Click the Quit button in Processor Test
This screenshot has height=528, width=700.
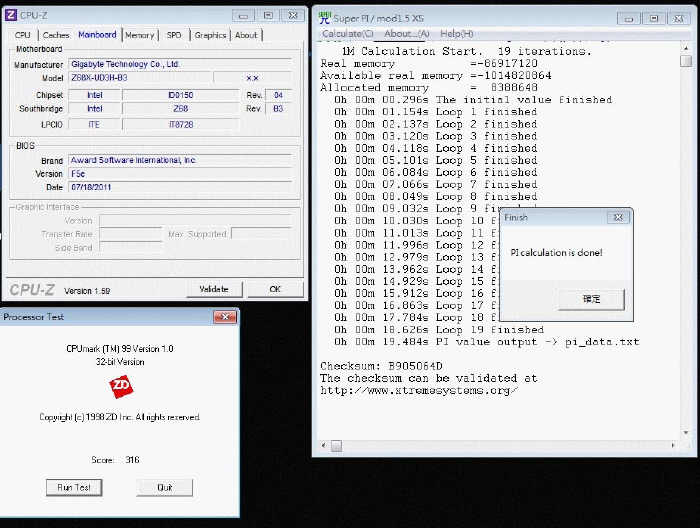165,487
